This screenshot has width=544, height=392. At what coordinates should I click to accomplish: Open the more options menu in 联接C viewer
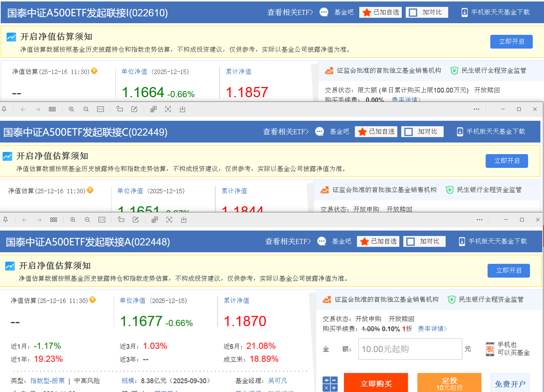tap(476, 109)
